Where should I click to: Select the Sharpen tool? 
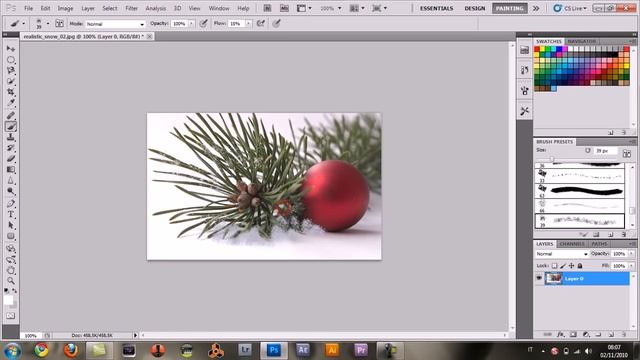(x=11, y=180)
